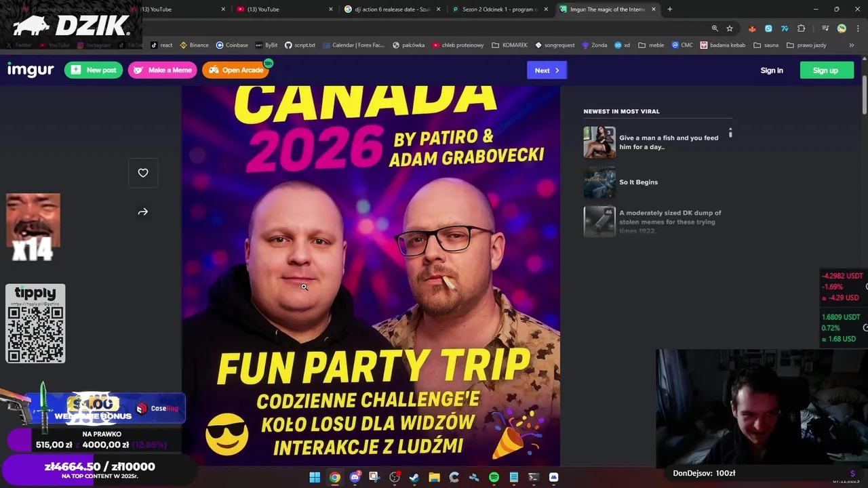Expand the sauna bookmarks folder

tap(766, 45)
